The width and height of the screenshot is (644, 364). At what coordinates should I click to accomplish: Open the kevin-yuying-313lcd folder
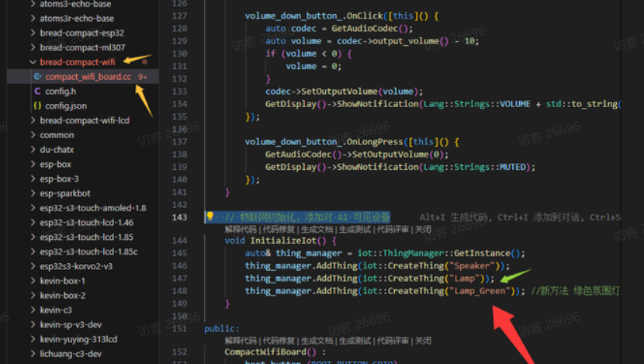point(78,339)
